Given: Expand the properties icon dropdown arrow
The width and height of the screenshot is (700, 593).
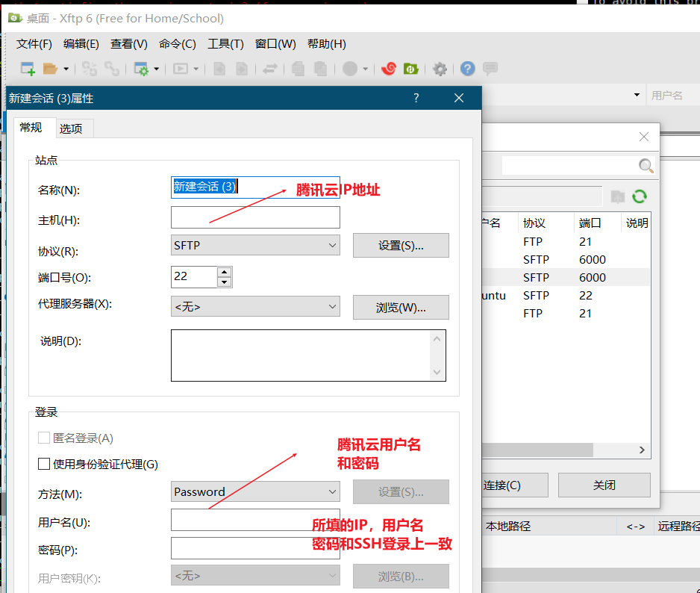Looking at the screenshot, I should pos(156,69).
